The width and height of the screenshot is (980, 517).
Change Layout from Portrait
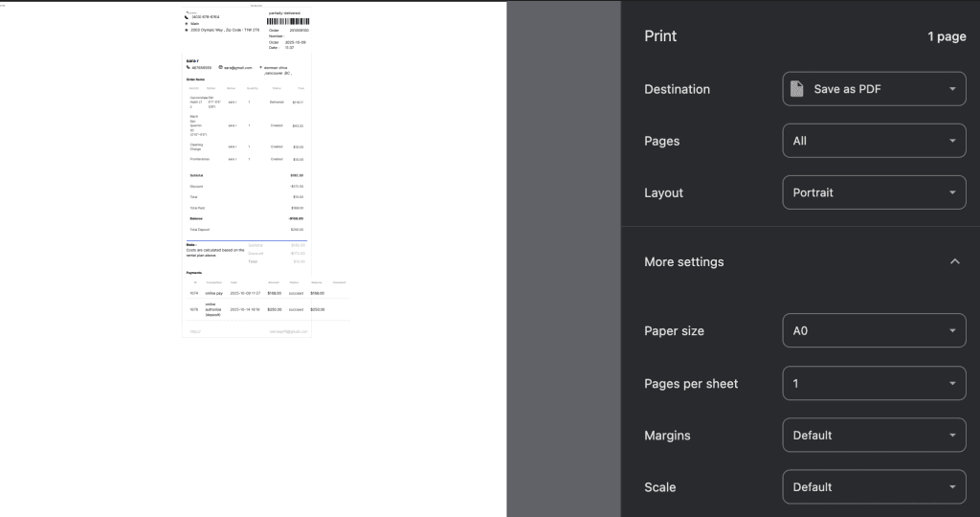[x=873, y=192]
